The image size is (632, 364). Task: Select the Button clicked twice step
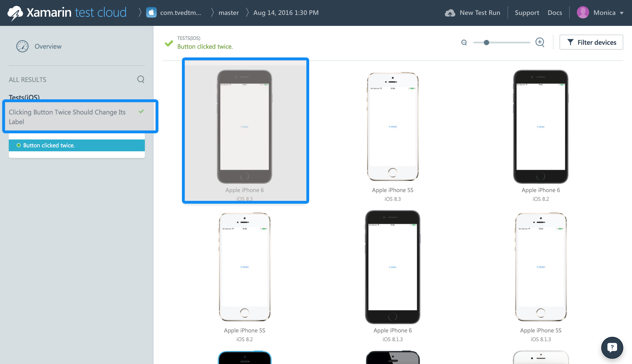77,145
